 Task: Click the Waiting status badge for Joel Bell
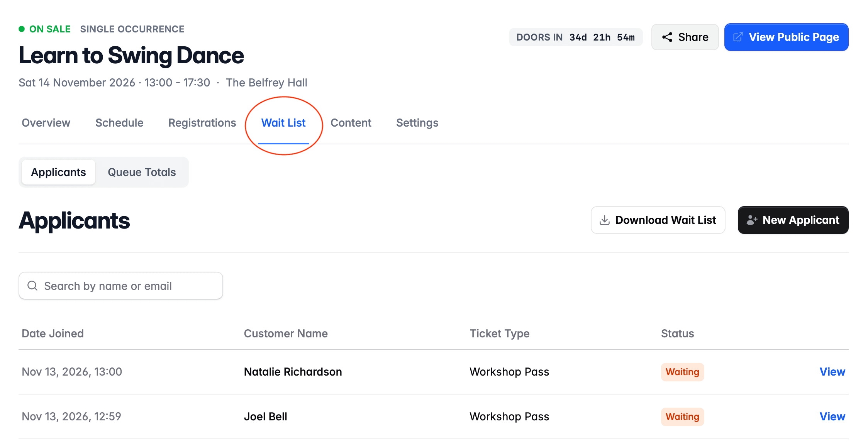[x=683, y=417]
